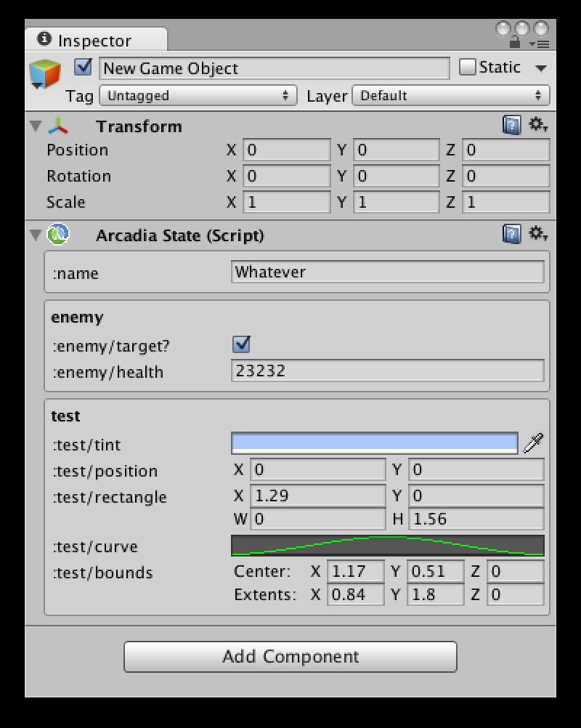This screenshot has width=581, height=728.
Task: Collapse the Arcadia State script foldout
Action: (36, 235)
